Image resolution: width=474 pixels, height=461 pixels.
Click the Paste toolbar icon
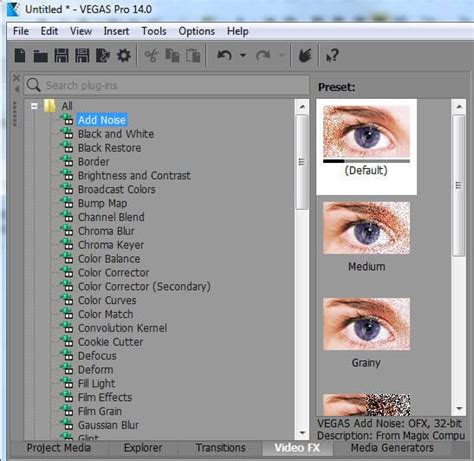(193, 55)
